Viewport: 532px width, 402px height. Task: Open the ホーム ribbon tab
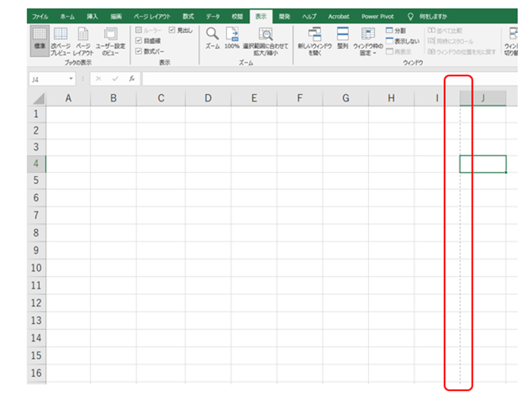click(68, 17)
